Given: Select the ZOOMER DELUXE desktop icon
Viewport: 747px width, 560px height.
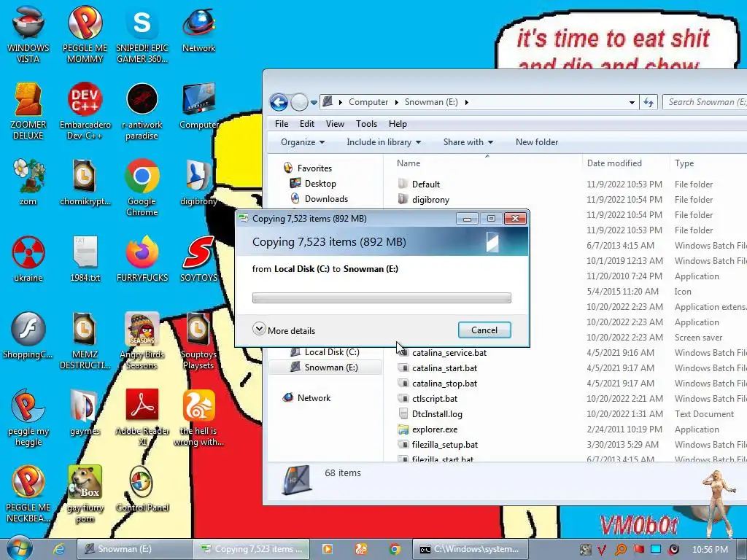Looking at the screenshot, I should [x=28, y=111].
